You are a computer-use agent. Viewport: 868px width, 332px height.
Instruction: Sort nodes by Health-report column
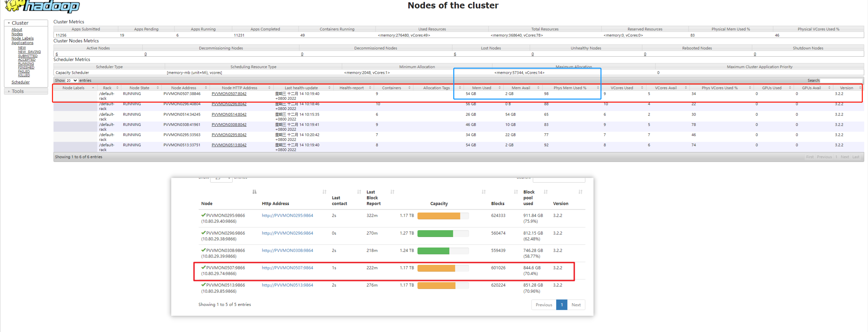[353, 88]
